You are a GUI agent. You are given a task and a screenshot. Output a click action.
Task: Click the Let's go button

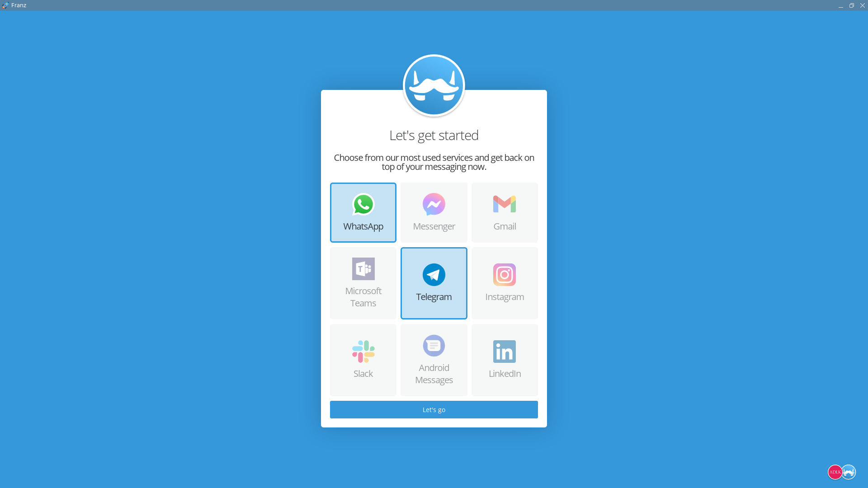click(434, 409)
